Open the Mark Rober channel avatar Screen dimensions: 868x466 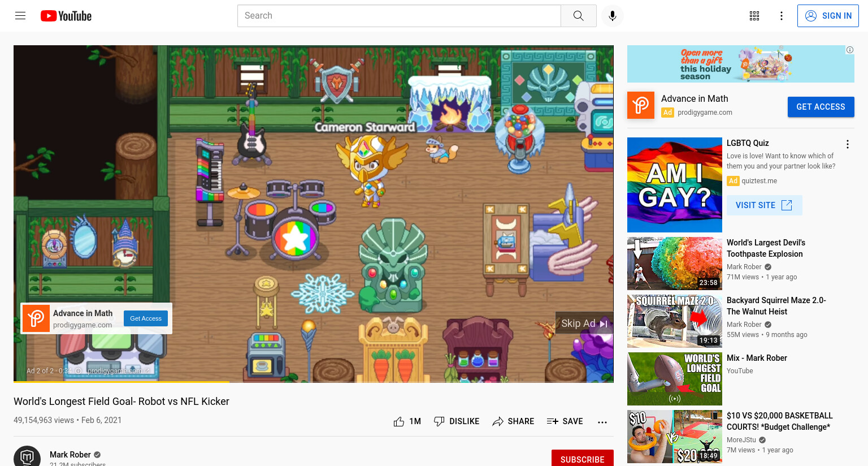click(27, 458)
